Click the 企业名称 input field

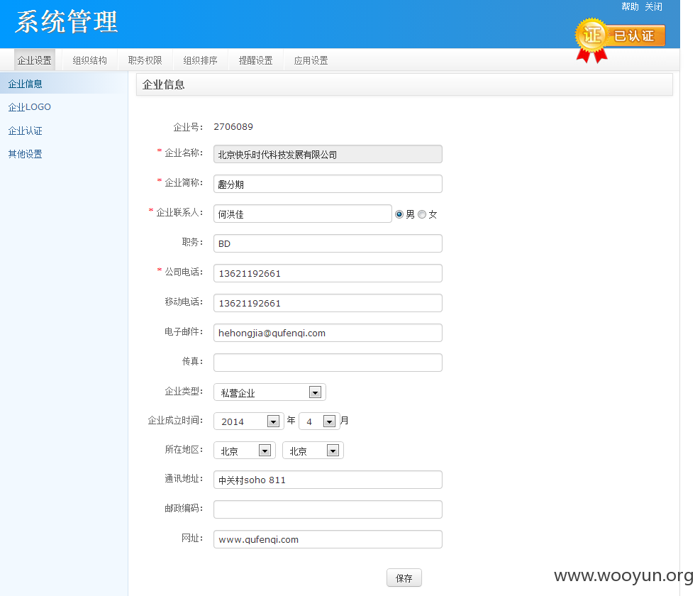click(x=328, y=154)
